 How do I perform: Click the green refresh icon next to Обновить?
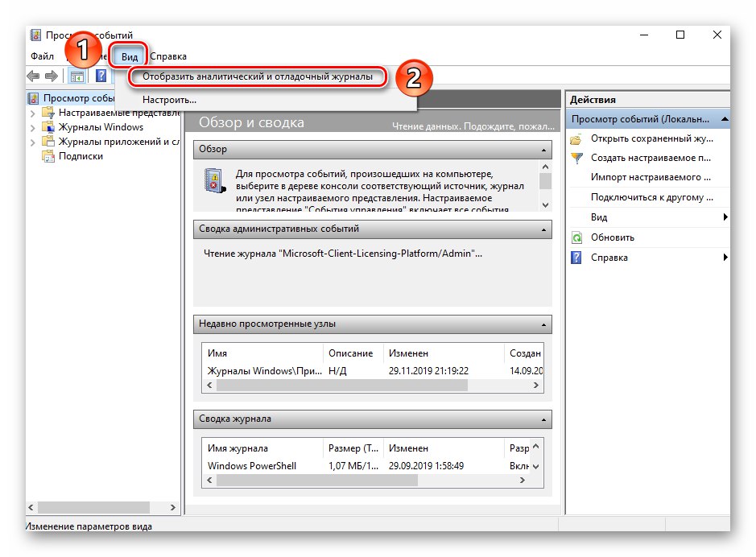click(576, 237)
